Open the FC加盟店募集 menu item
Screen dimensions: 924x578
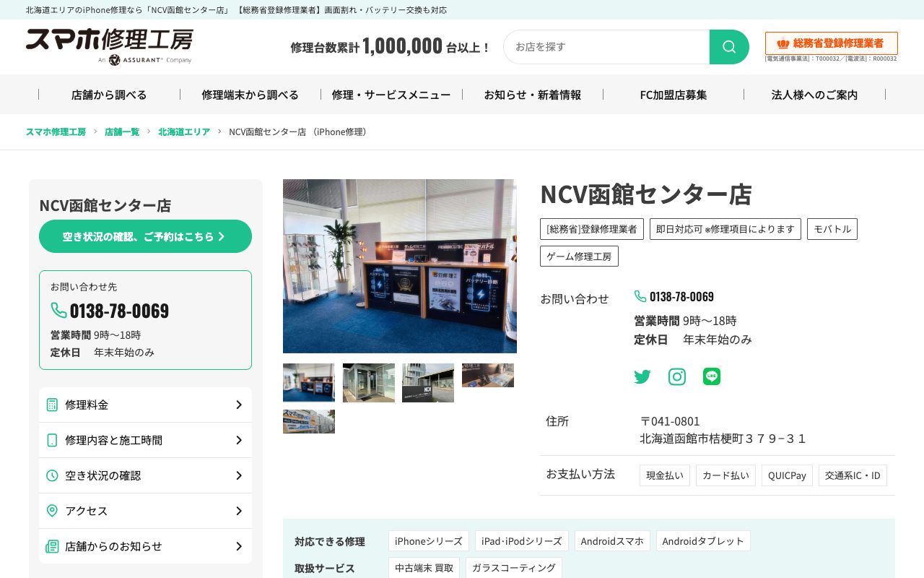(x=674, y=95)
